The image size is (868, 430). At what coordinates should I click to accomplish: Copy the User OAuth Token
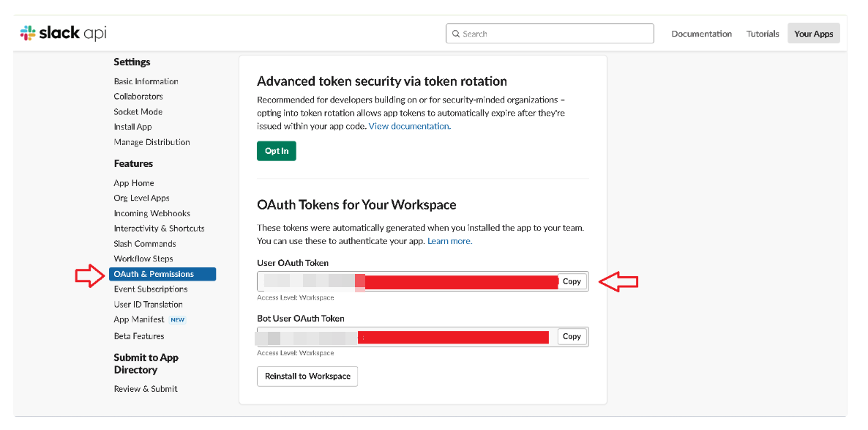[572, 281]
